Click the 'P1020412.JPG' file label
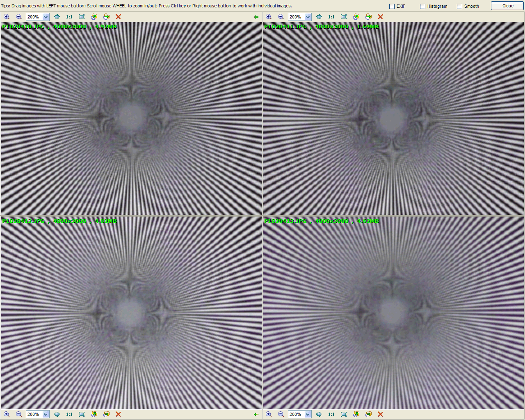Viewport: 525px width, 420px height. 23,221
